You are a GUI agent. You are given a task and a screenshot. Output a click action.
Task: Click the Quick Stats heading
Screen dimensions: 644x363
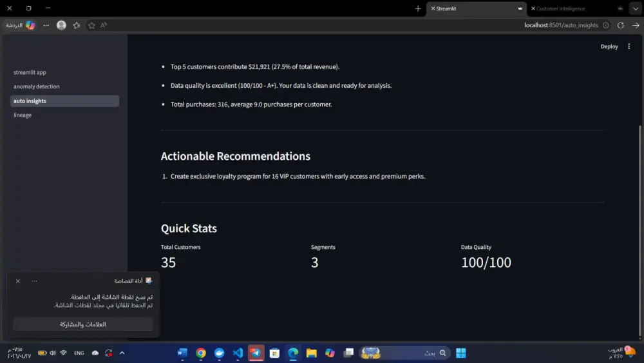point(189,229)
